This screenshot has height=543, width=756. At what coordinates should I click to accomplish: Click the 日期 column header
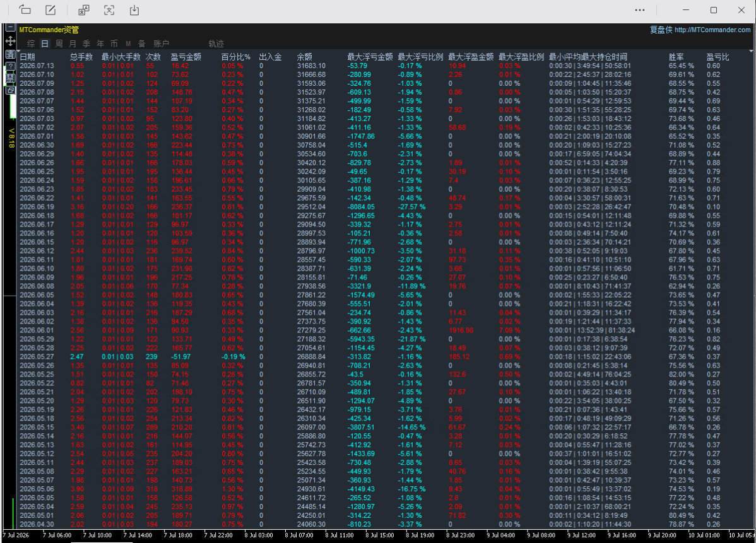coord(28,57)
